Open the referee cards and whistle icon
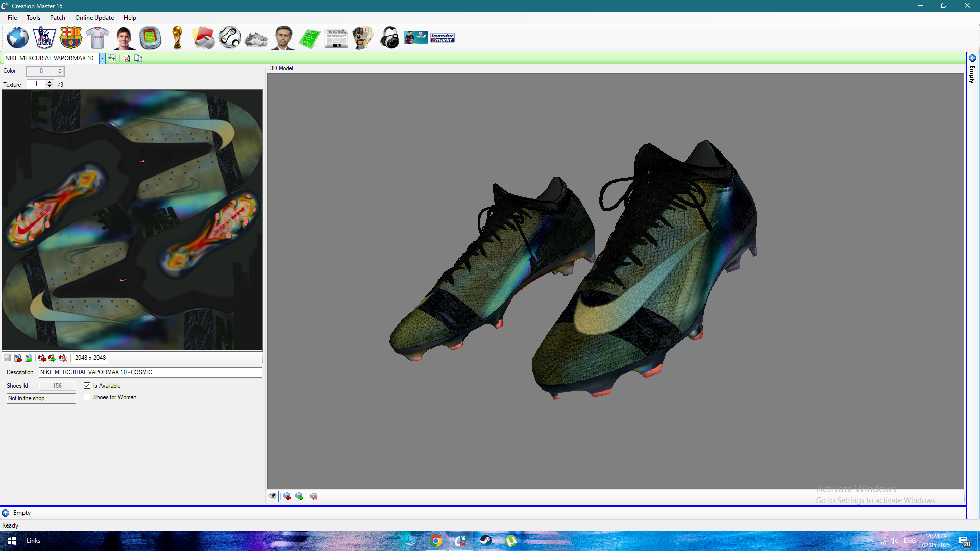This screenshot has width=980, height=551. (204, 38)
